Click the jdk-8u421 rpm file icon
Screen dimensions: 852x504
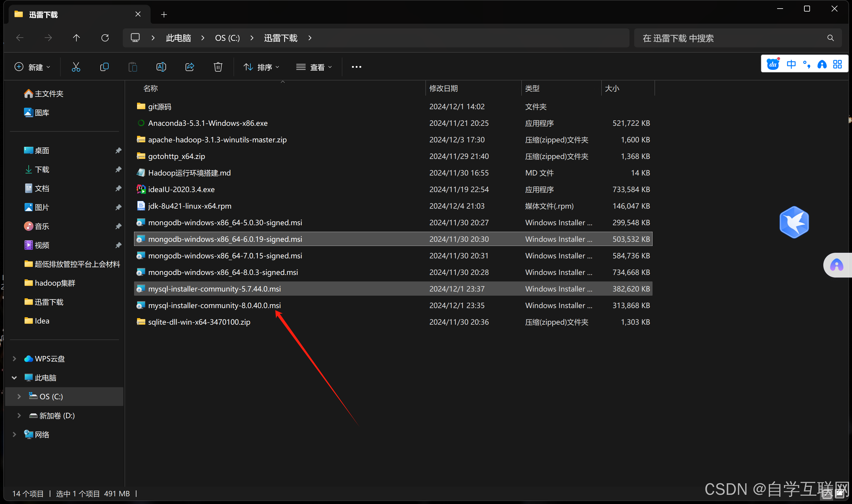(x=141, y=206)
